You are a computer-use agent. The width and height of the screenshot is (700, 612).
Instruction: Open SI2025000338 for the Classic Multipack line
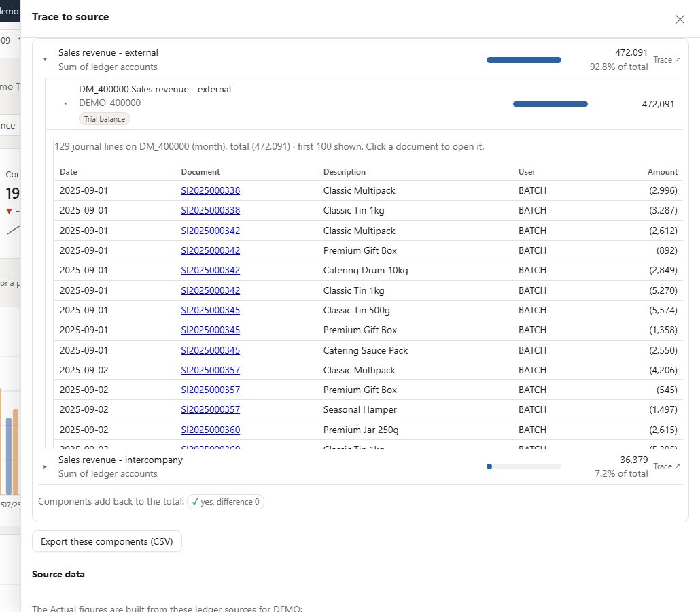[210, 191]
